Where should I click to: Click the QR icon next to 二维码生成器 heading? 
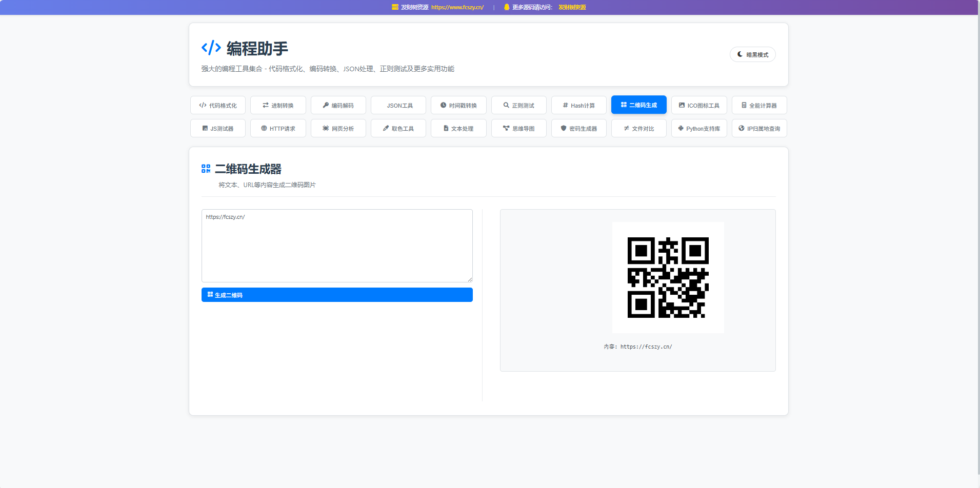206,169
